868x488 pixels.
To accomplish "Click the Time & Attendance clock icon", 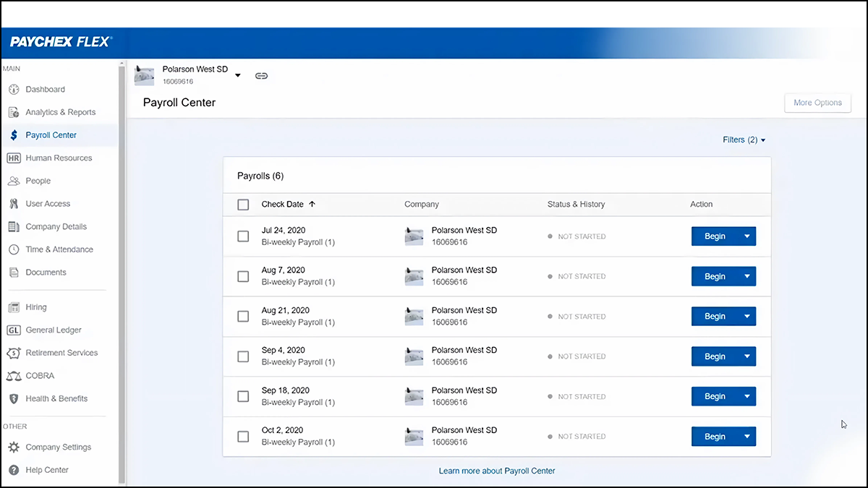I will pos(13,249).
